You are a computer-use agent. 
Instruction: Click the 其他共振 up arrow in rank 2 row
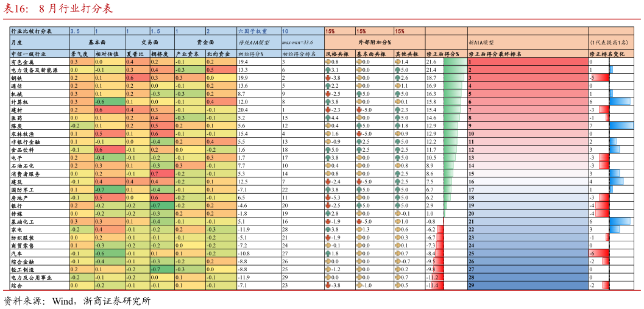point(397,70)
